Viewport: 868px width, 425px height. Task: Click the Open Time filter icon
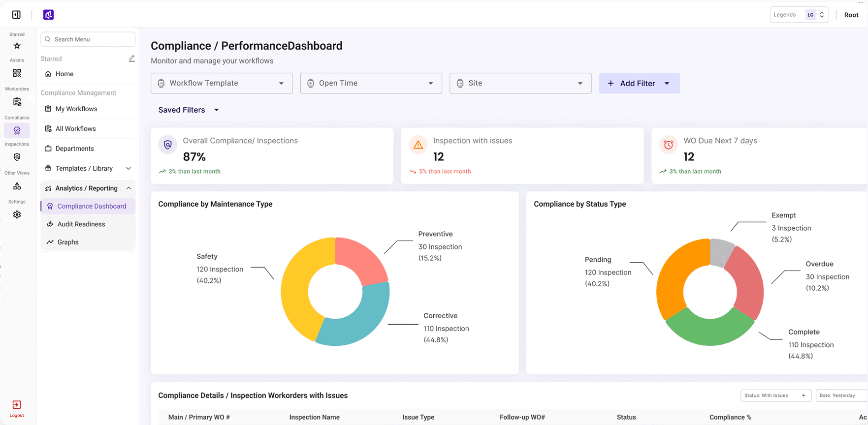311,83
